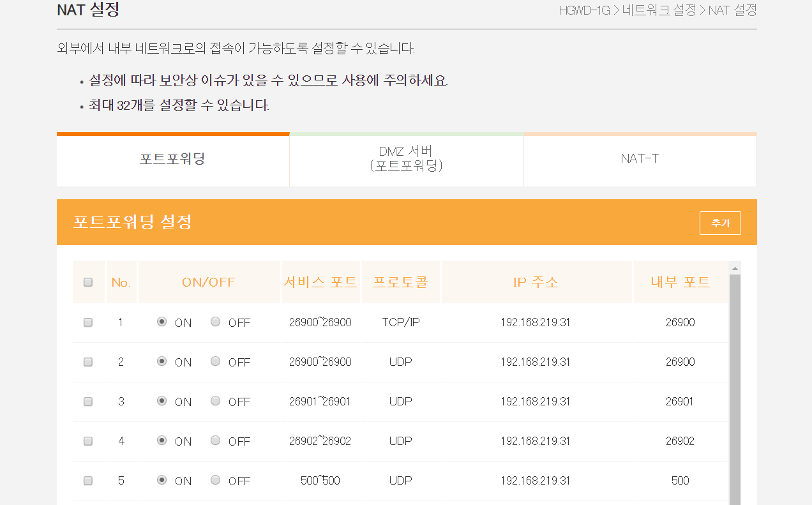
Task: Turn rule 2 OFF via radio button
Action: (216, 362)
